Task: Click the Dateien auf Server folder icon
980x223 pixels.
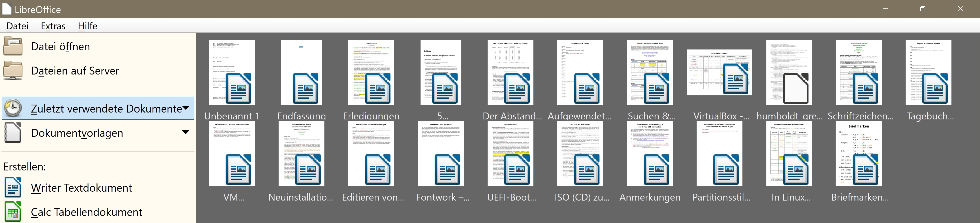Action: pos(13,70)
